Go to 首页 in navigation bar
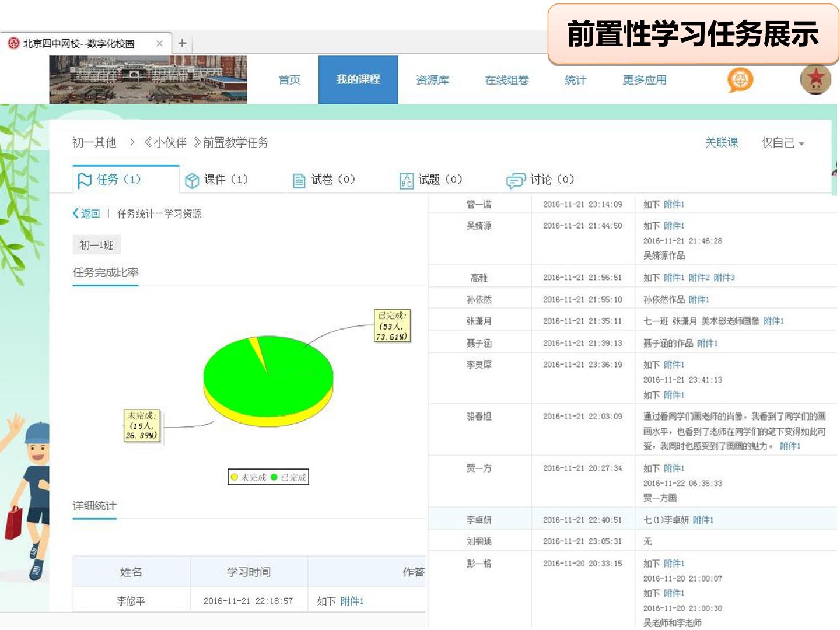This screenshot has height=630, width=840. pos(289,80)
